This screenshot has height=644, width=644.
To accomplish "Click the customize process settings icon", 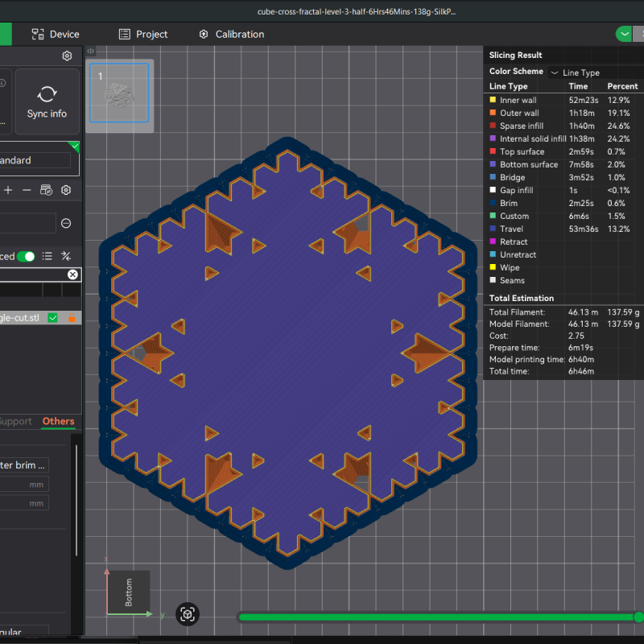I will (67, 256).
